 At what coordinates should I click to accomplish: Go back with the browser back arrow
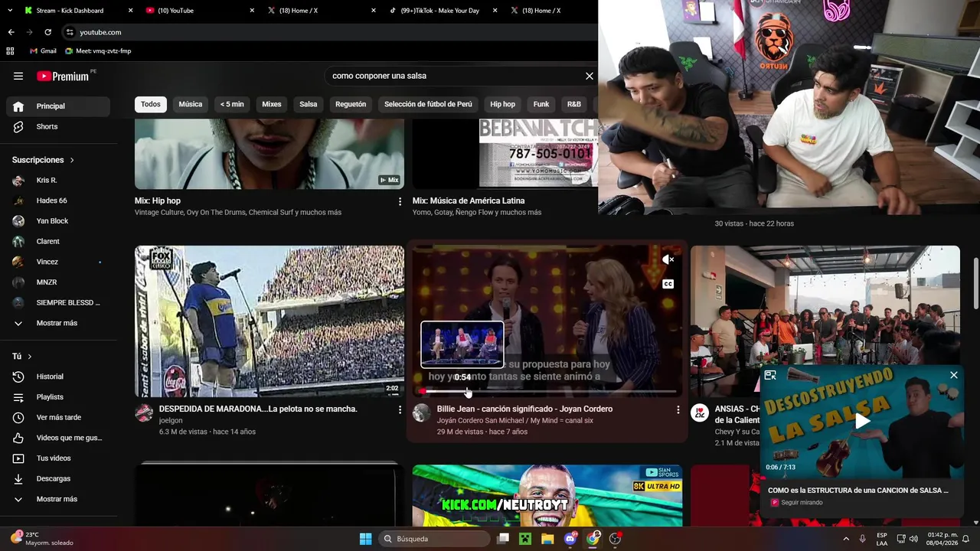[x=11, y=32]
